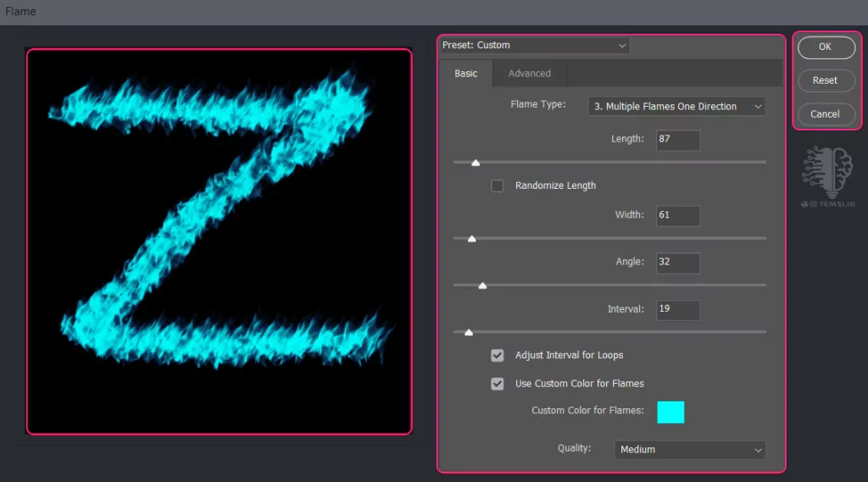
Task: Uncheck Use Custom Color for Flames
Action: coord(497,384)
